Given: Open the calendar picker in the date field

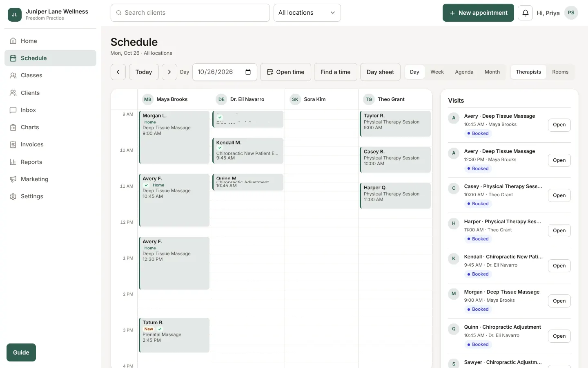Looking at the screenshot, I should 248,72.
